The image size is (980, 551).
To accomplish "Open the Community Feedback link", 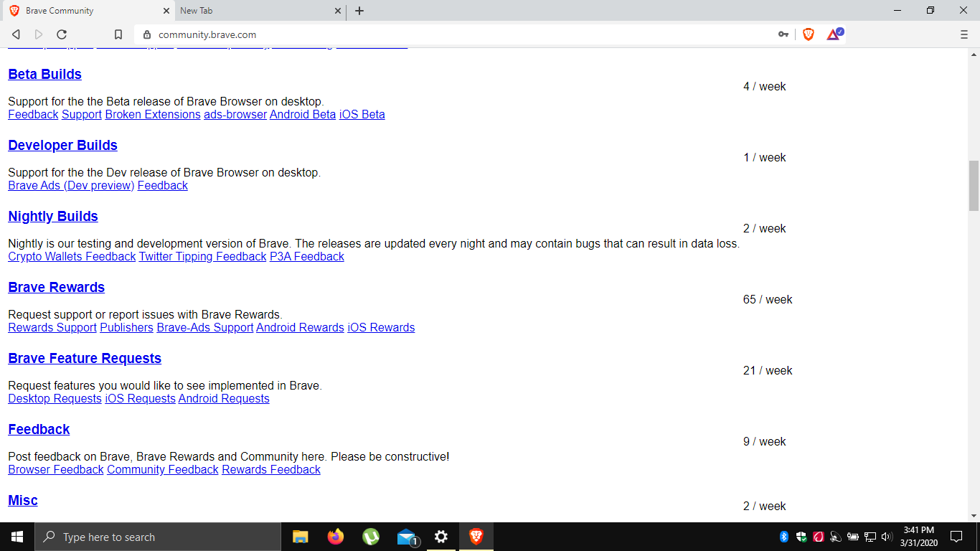I will (x=163, y=469).
